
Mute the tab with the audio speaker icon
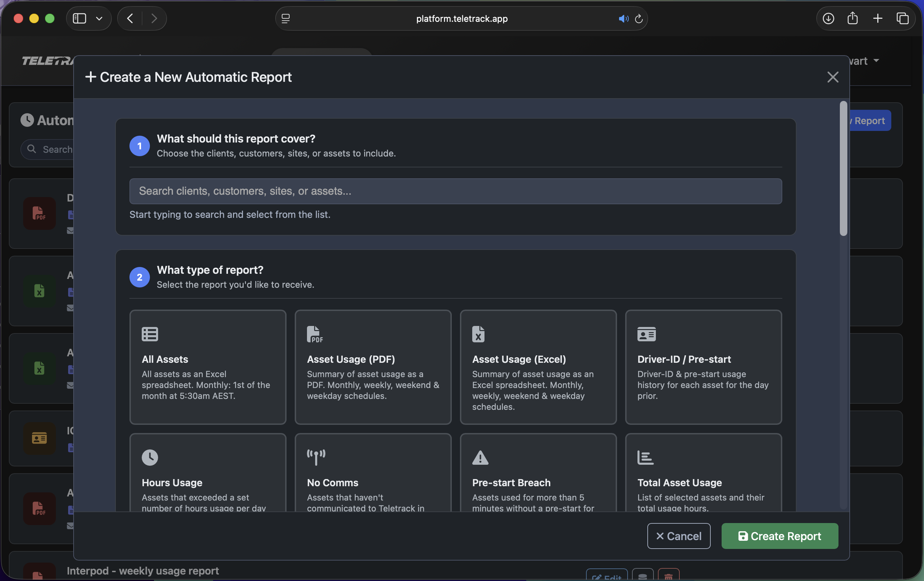(623, 18)
